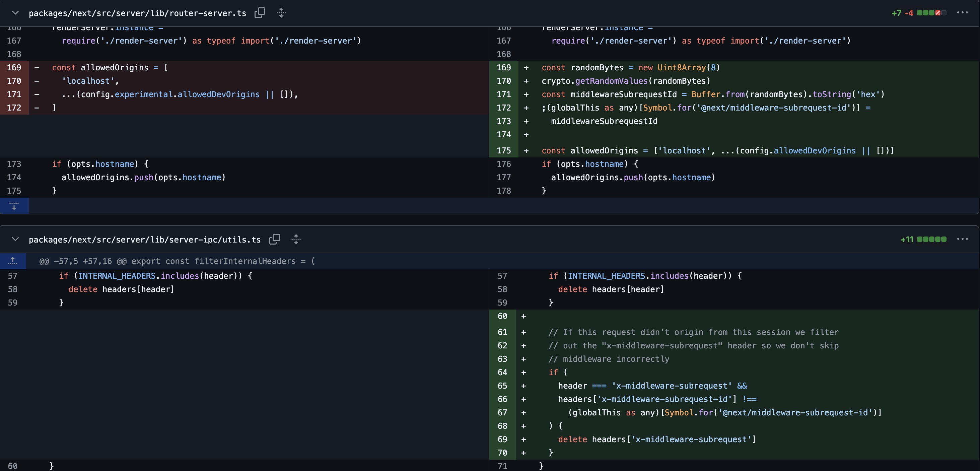Click removed 'config.experimental.allowedDevOrigins' line

coord(180,94)
